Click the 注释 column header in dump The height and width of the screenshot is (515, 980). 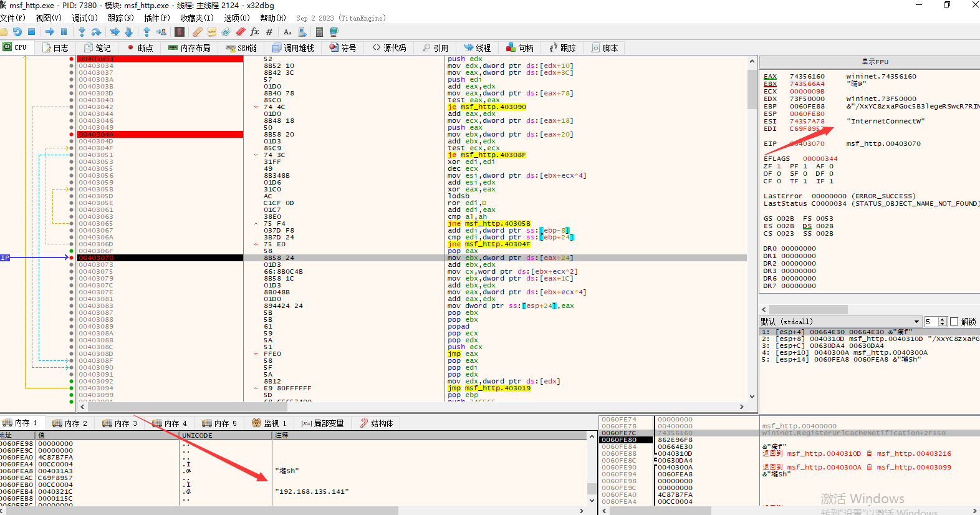pos(429,436)
